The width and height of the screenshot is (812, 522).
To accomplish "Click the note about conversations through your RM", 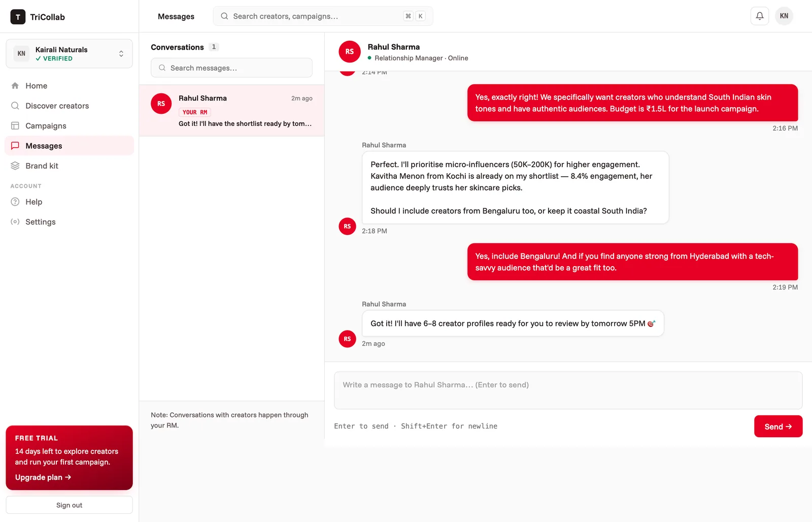I will coord(229,420).
